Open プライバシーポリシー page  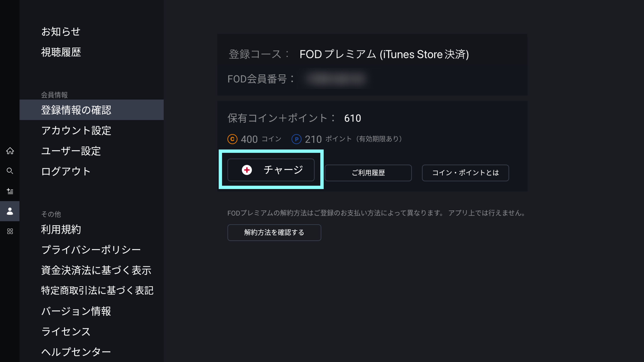91,250
